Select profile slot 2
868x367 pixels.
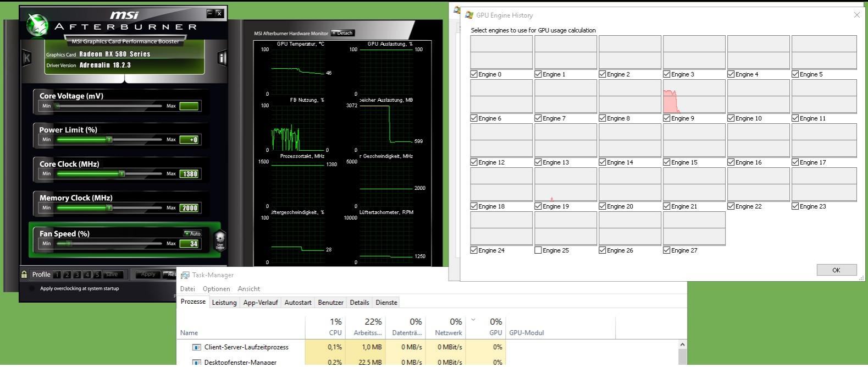(67, 275)
